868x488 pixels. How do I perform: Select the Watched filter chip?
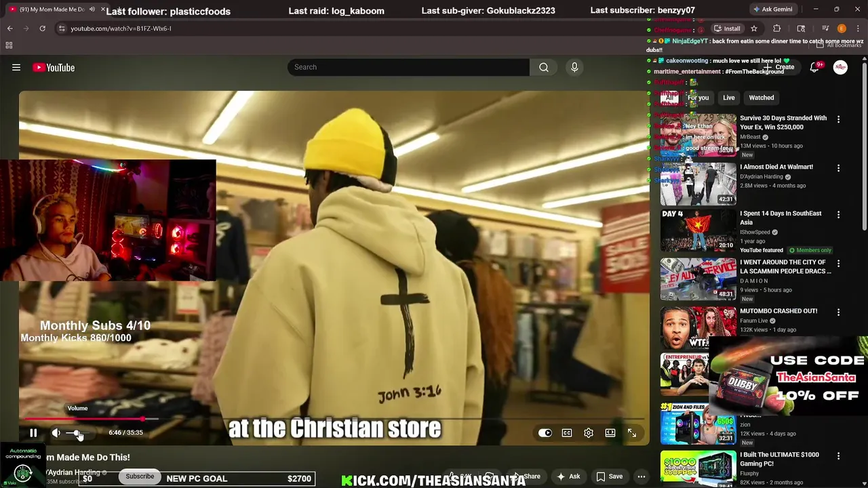[x=762, y=98]
